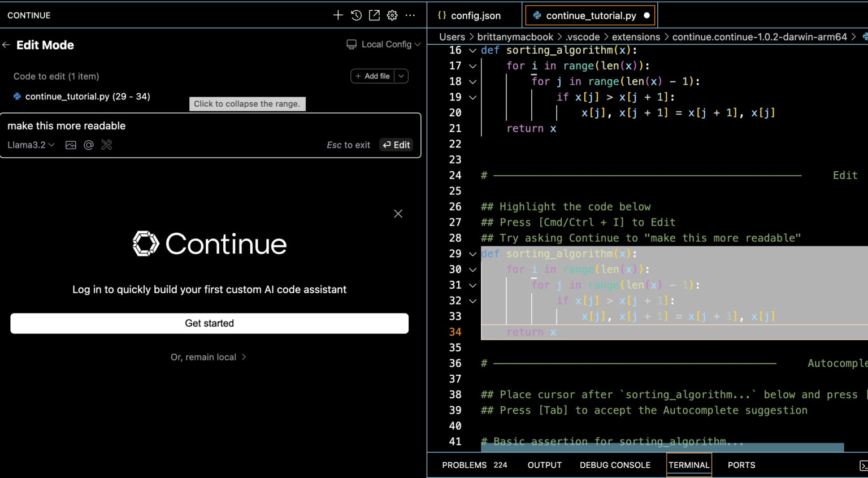Click the .vscode breadcrumb segment
The width and height of the screenshot is (868, 478).
[583, 37]
